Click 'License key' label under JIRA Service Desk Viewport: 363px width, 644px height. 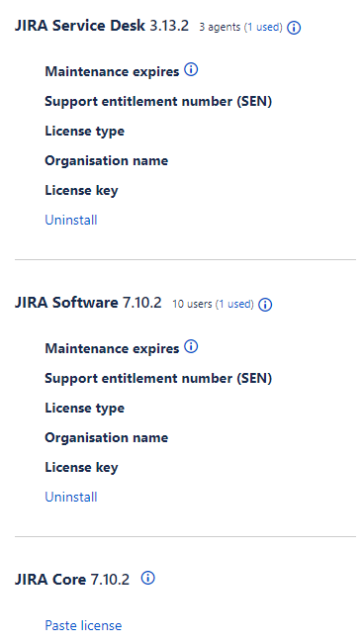pos(81,191)
